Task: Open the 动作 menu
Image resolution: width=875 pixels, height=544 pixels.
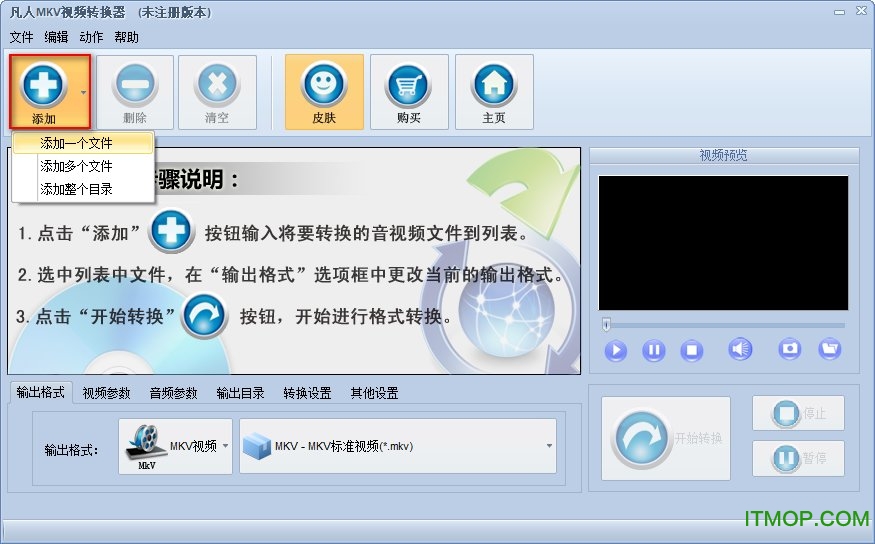Action: pos(91,37)
